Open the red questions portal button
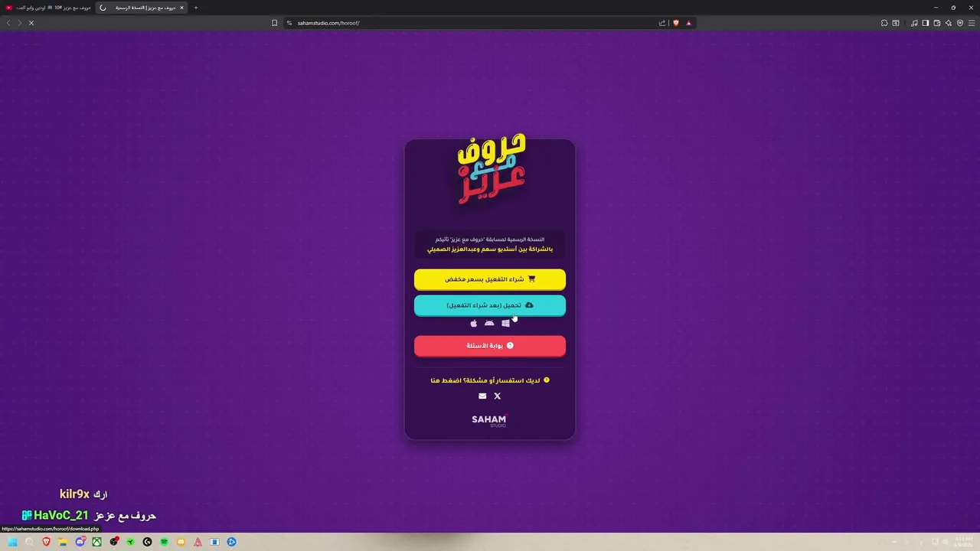Viewport: 980px width, 551px height. tap(490, 346)
